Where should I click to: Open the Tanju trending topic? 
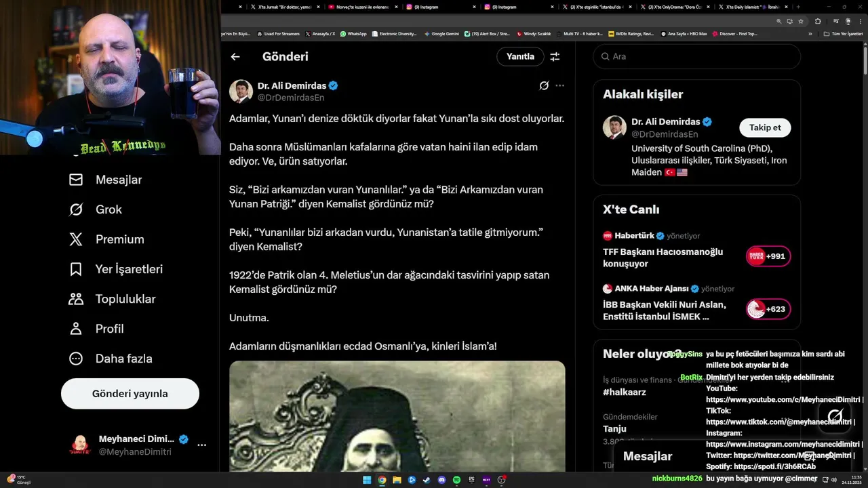tap(614, 429)
